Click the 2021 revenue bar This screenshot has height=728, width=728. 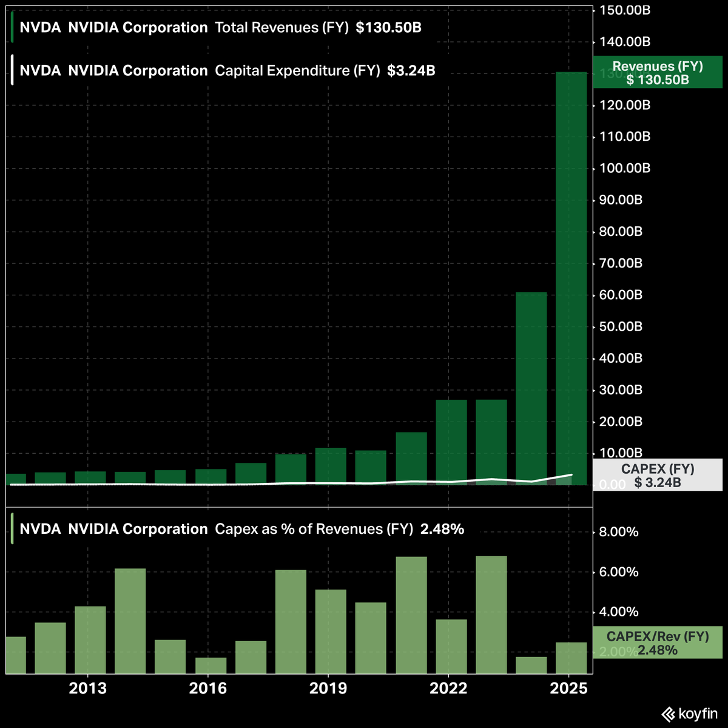tap(411, 459)
